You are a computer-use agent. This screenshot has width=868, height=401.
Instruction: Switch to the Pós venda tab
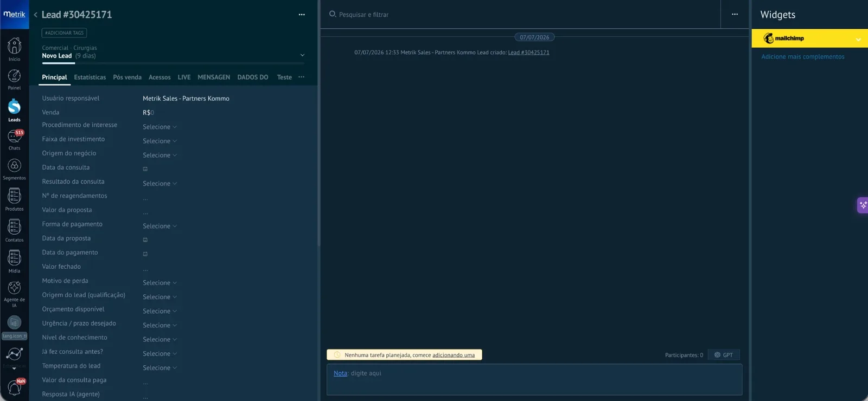pyautogui.click(x=127, y=77)
